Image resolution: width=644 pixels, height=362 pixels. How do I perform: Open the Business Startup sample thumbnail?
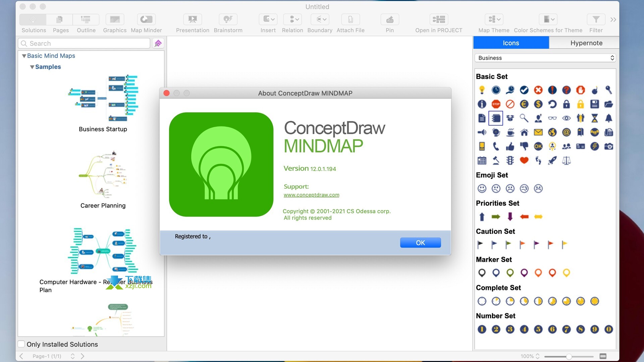pyautogui.click(x=103, y=99)
